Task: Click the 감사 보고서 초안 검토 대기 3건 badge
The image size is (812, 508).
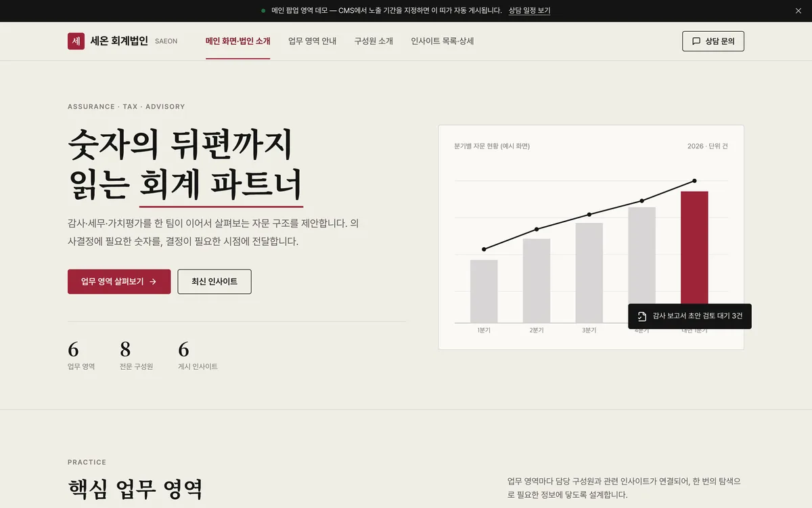Action: pyautogui.click(x=690, y=316)
